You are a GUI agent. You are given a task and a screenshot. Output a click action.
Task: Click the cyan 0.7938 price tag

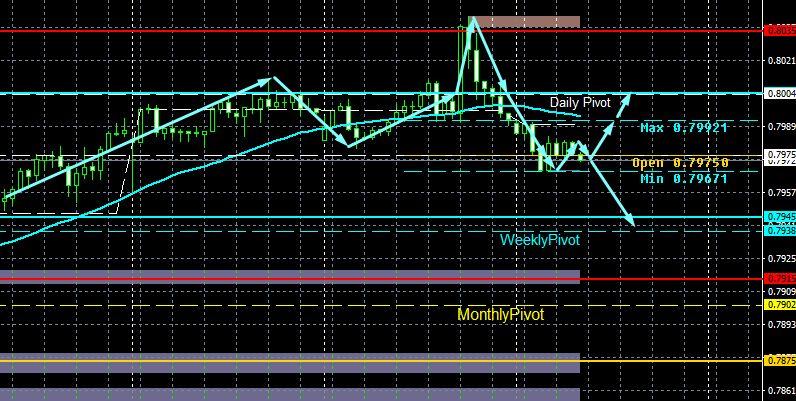(x=780, y=231)
